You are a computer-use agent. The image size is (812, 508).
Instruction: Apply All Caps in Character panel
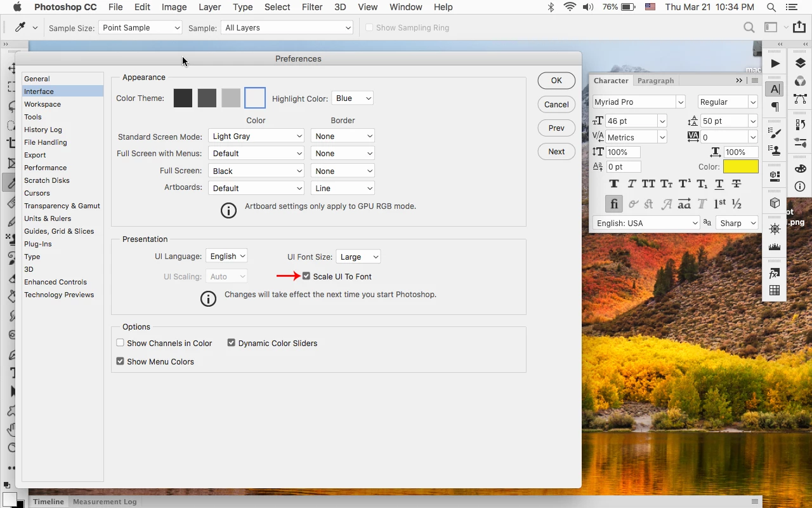point(648,184)
